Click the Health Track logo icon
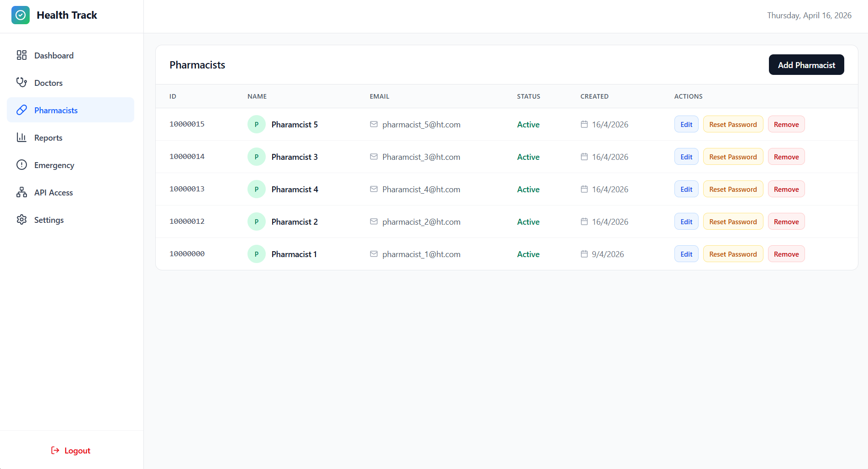This screenshot has width=868, height=469. click(x=21, y=15)
